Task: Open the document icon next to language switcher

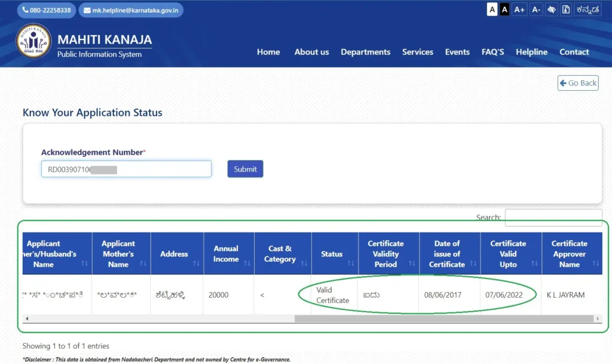Action: point(565,9)
